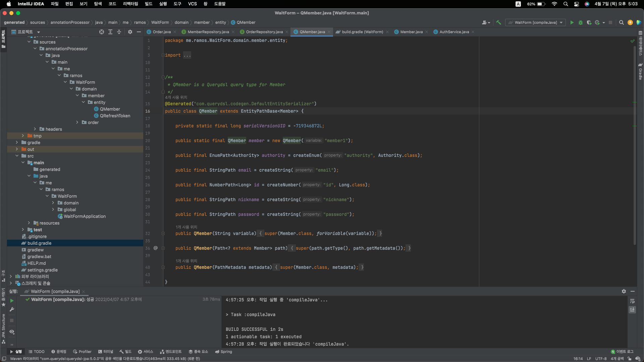Build project with hammer icon
Image resolution: width=644 pixels, height=362 pixels.
pos(498,22)
